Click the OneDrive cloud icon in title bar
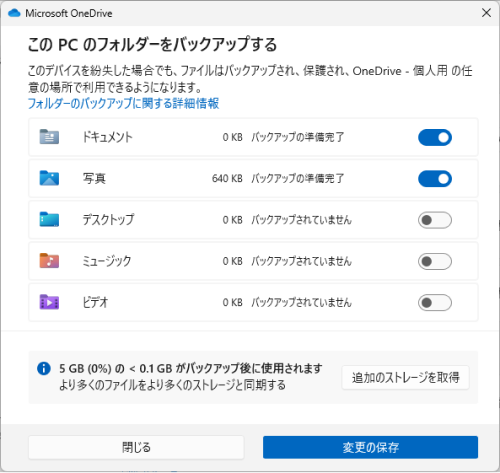The image size is (500, 473). pos(14,13)
